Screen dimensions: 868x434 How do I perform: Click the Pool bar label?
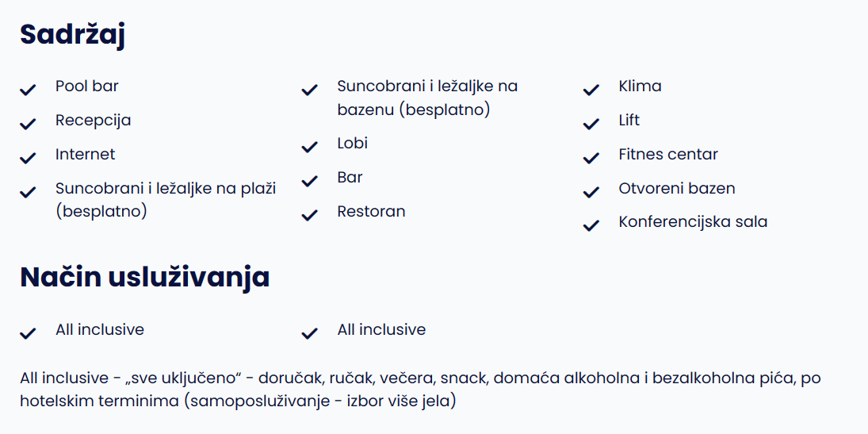click(x=87, y=86)
